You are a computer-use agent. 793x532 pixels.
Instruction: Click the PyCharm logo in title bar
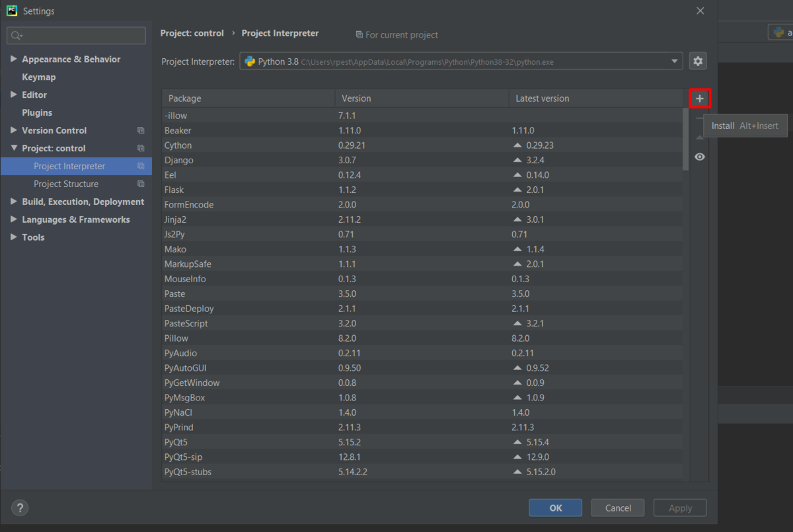[12, 11]
